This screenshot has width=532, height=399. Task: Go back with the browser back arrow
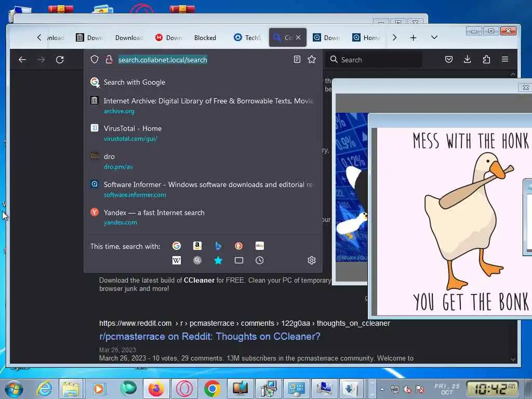click(22, 60)
